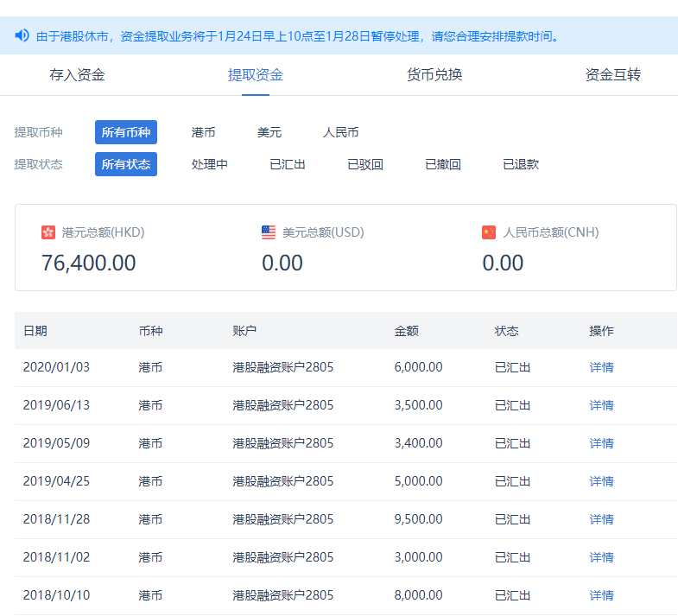Click the amount 9,500.00
This screenshot has height=616, width=678.
click(x=418, y=519)
